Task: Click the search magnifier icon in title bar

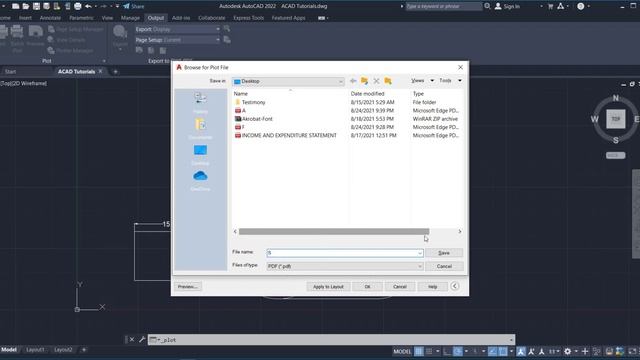Action: 487,6
